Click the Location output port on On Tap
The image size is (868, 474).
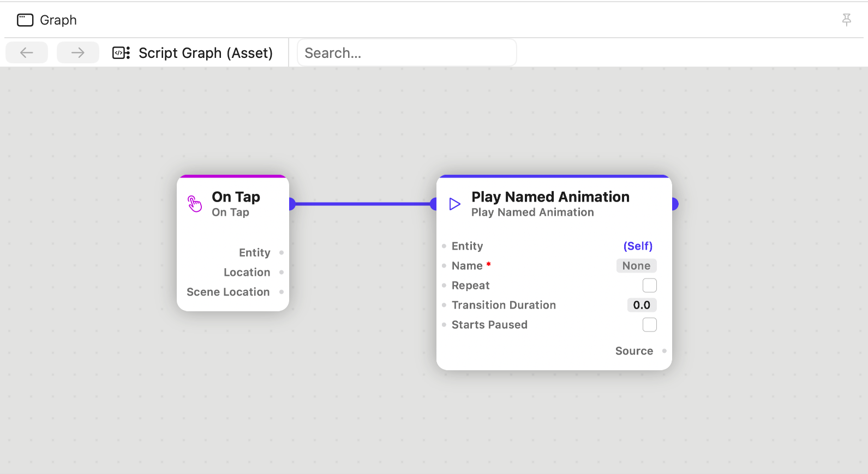click(282, 272)
